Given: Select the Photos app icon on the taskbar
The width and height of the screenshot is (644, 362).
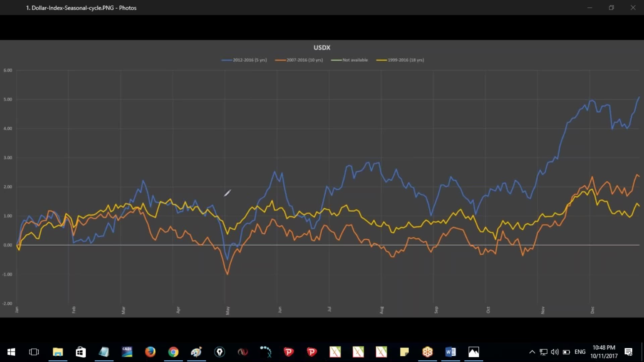Looking at the screenshot, I should click(x=474, y=352).
